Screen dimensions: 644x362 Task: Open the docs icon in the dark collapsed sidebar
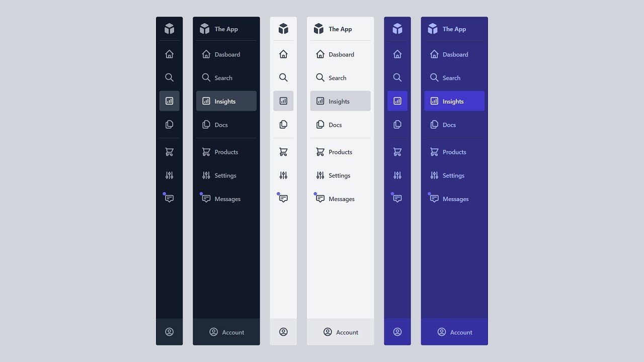(170, 124)
